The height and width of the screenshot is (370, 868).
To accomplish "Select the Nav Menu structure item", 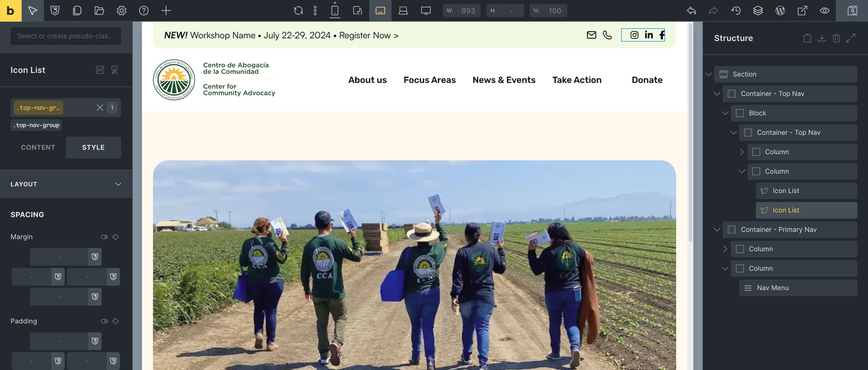I will tap(772, 288).
